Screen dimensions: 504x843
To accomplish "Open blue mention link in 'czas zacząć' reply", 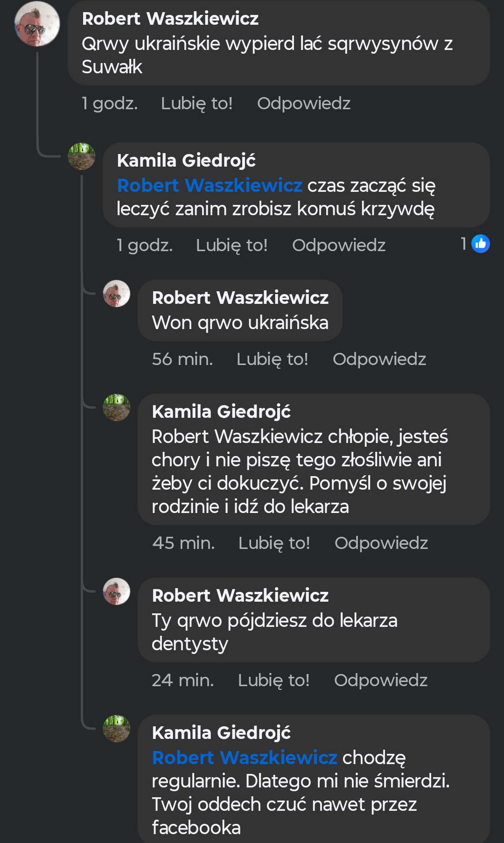I will click(x=210, y=185).
